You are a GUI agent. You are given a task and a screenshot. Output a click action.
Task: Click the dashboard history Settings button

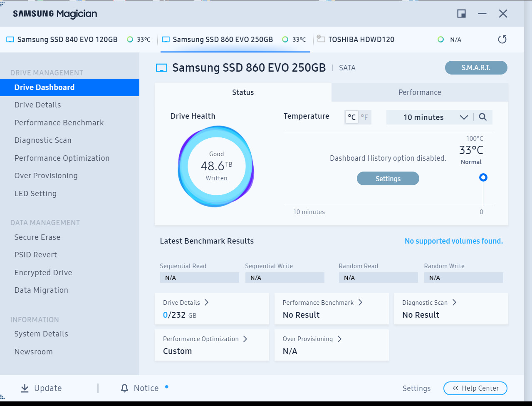tap(388, 179)
